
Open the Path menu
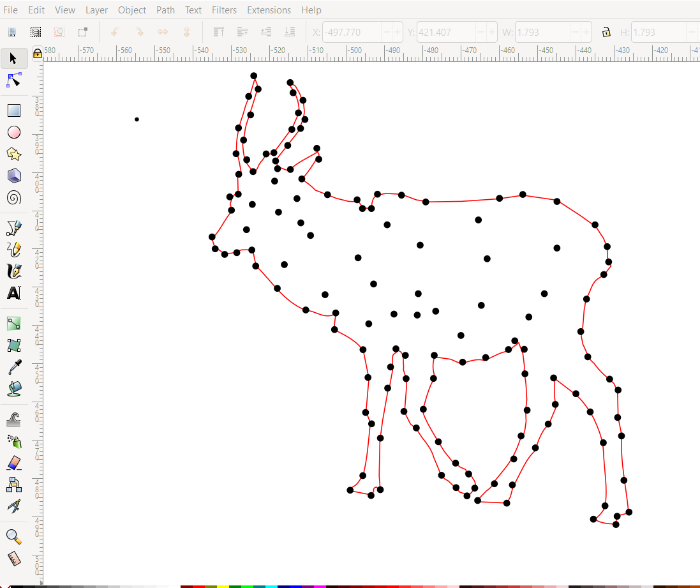point(165,10)
